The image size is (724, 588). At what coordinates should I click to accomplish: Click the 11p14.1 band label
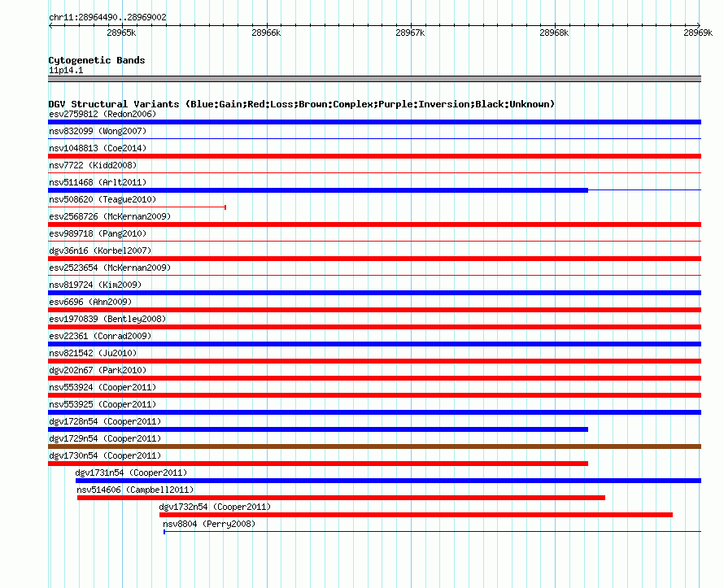click(x=66, y=70)
